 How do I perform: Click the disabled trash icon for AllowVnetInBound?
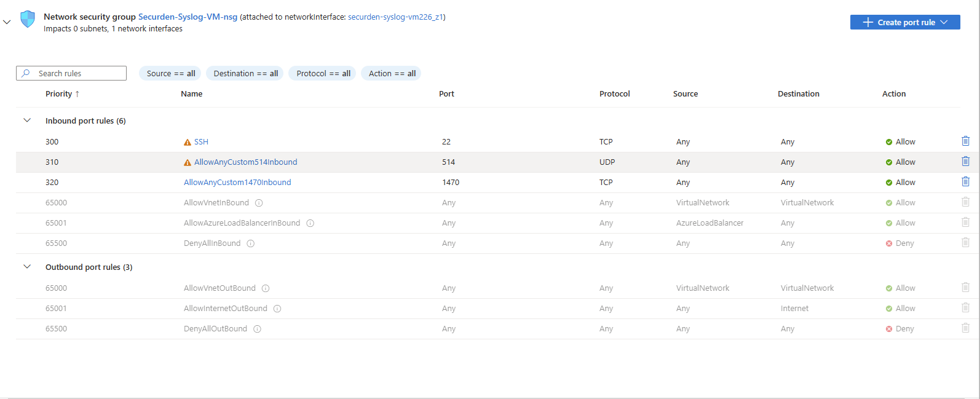pyautogui.click(x=965, y=202)
